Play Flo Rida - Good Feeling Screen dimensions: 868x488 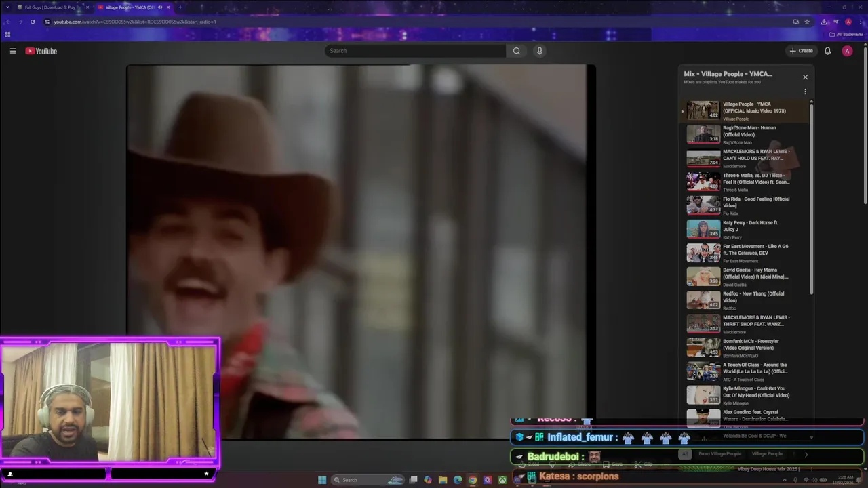pyautogui.click(x=745, y=205)
